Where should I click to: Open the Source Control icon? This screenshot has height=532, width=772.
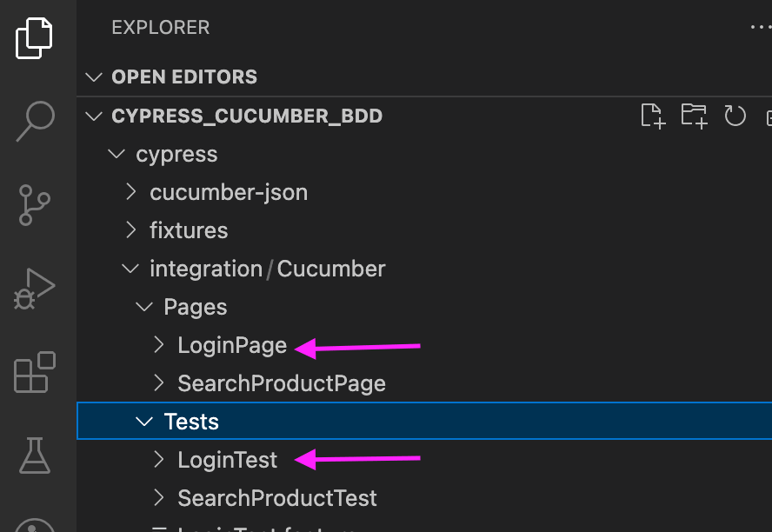click(35, 205)
